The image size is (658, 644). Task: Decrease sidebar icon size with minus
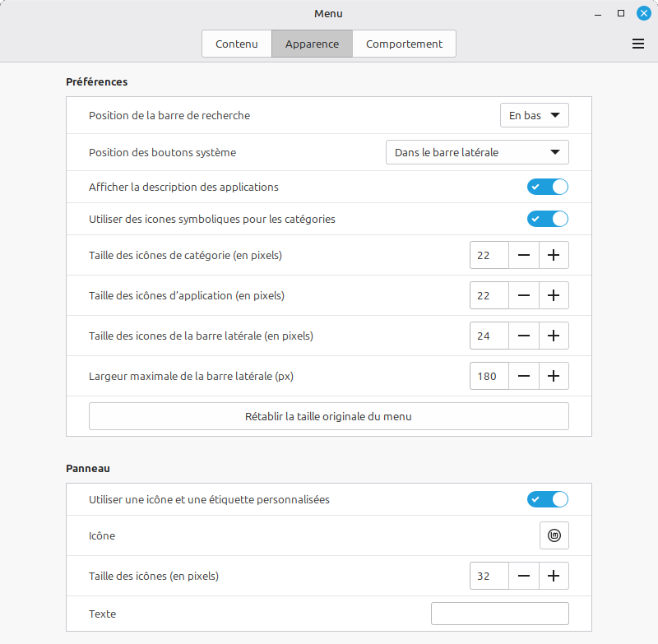pos(524,336)
